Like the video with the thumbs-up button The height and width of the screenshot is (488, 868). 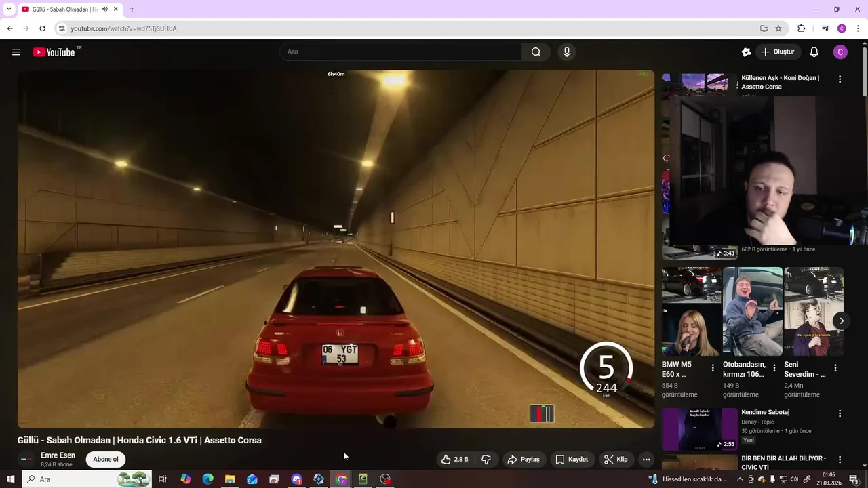[455, 460]
